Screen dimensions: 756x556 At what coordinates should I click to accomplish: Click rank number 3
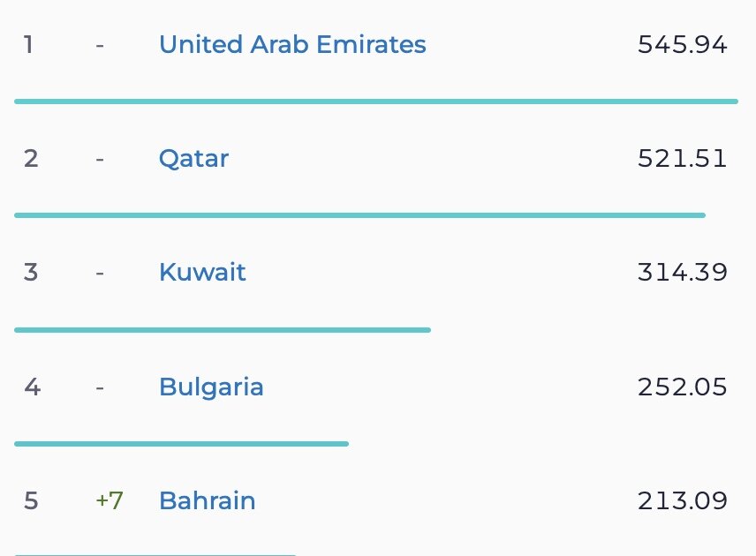(31, 272)
